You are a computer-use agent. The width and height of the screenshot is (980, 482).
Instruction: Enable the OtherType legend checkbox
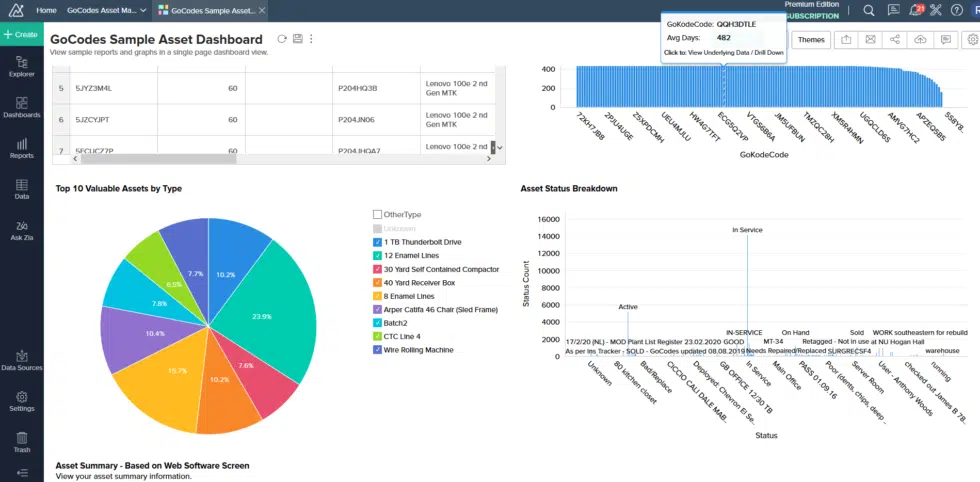point(377,214)
